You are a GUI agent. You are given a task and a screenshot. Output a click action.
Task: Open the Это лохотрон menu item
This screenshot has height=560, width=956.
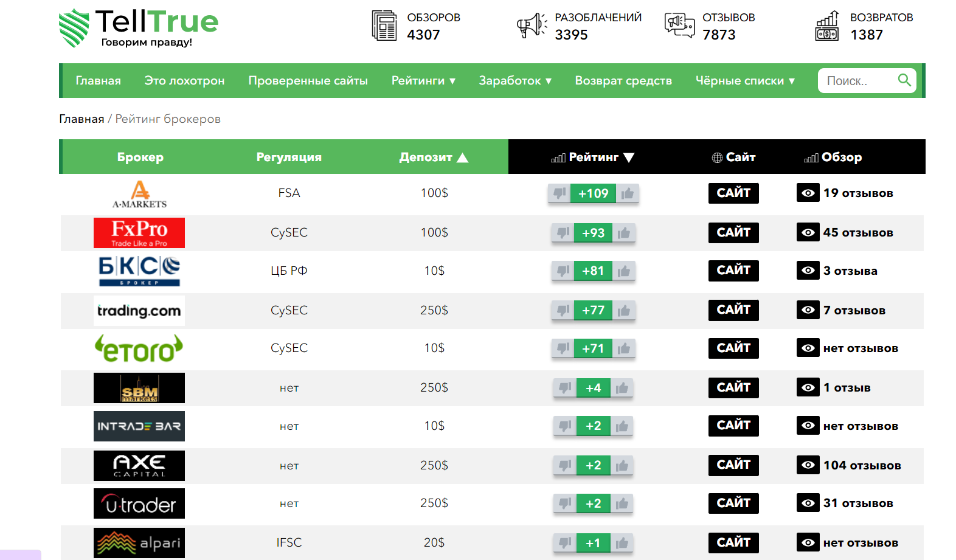tap(184, 80)
